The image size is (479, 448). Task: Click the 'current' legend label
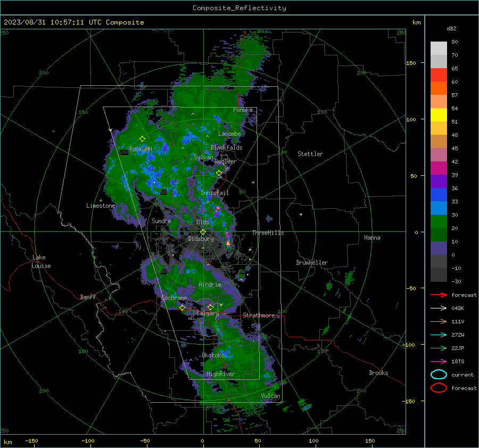(x=462, y=374)
